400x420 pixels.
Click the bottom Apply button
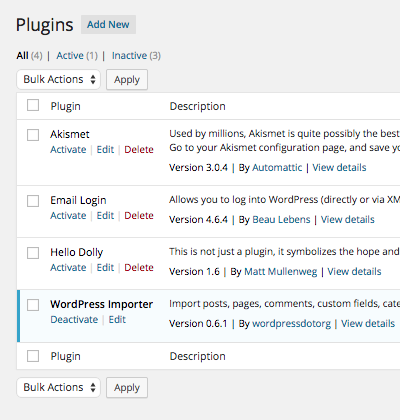point(127,387)
